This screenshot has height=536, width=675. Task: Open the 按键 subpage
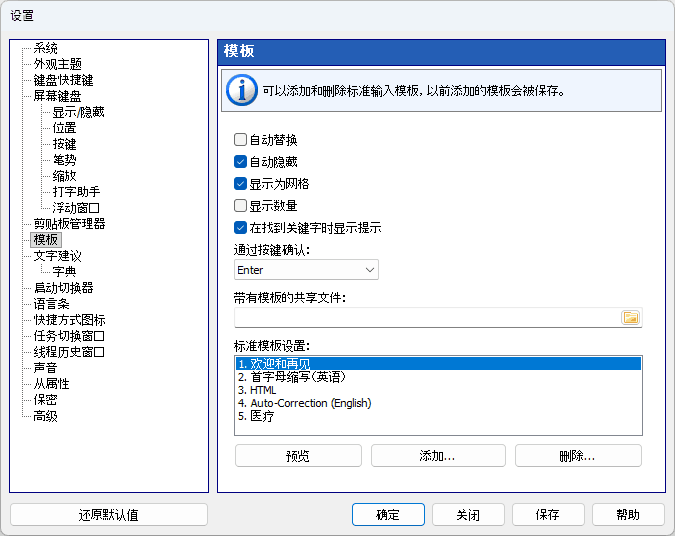pyautogui.click(x=64, y=144)
